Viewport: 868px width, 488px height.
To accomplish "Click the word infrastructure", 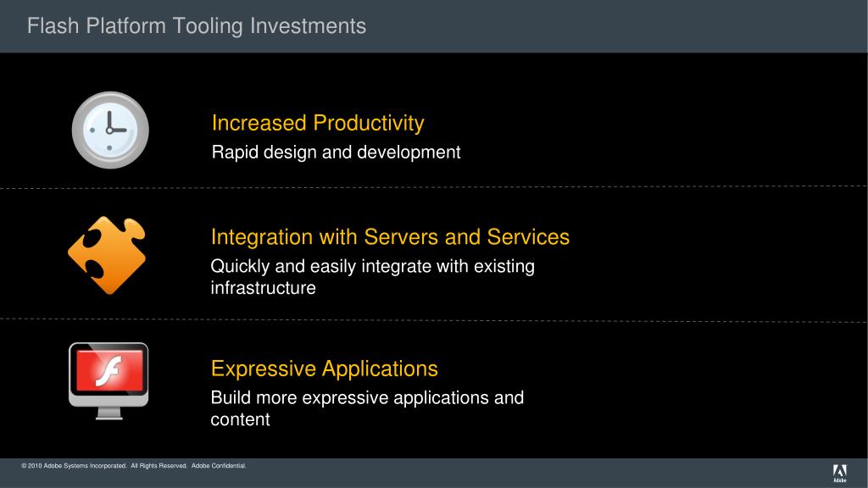I will pyautogui.click(x=263, y=288).
